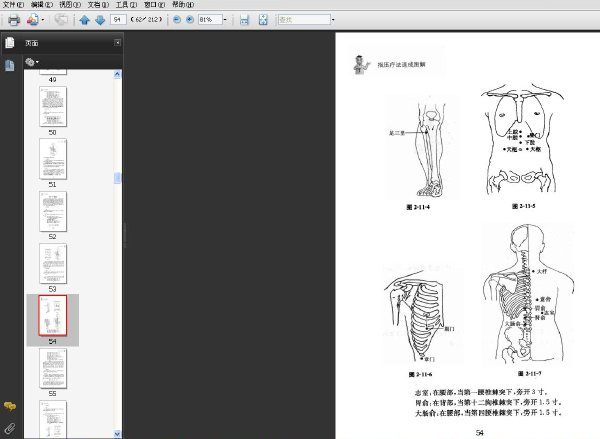Click the zoom percentage field 81%
The height and width of the screenshot is (439, 600).
point(210,20)
